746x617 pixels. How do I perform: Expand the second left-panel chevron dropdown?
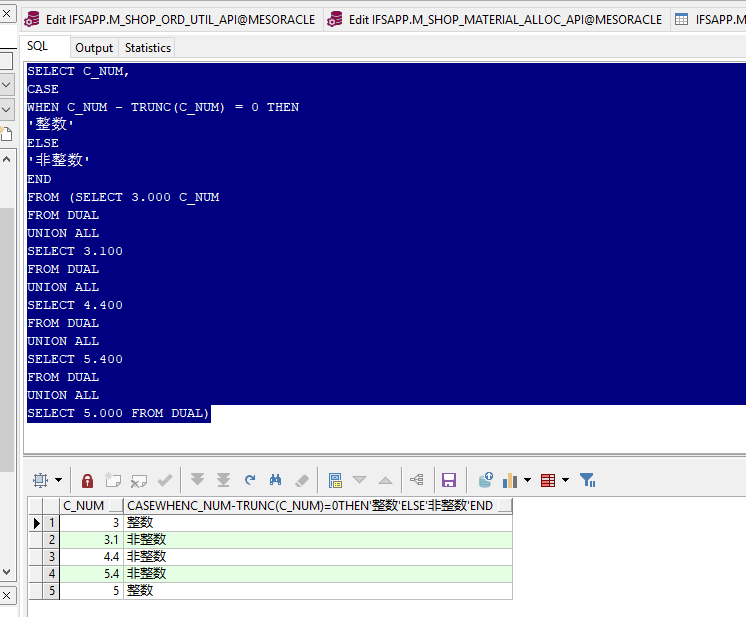(7, 109)
